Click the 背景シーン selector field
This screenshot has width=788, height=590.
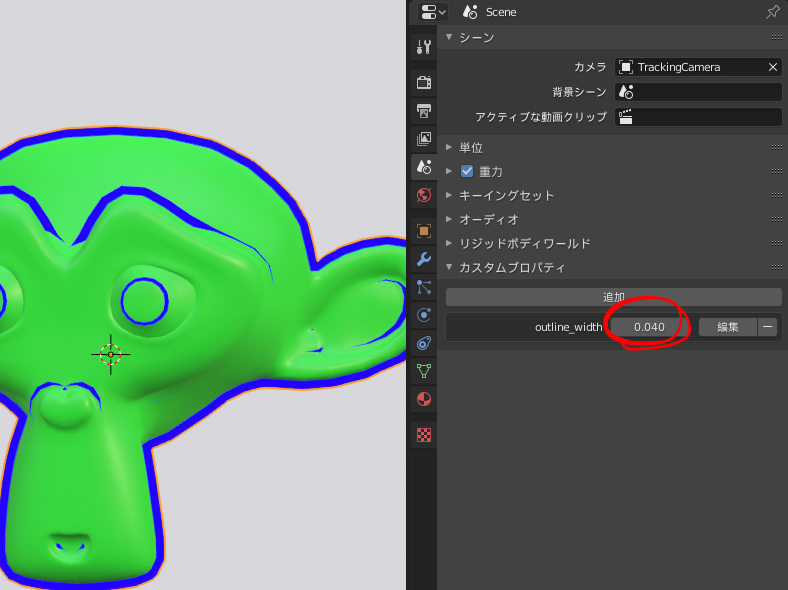[698, 92]
